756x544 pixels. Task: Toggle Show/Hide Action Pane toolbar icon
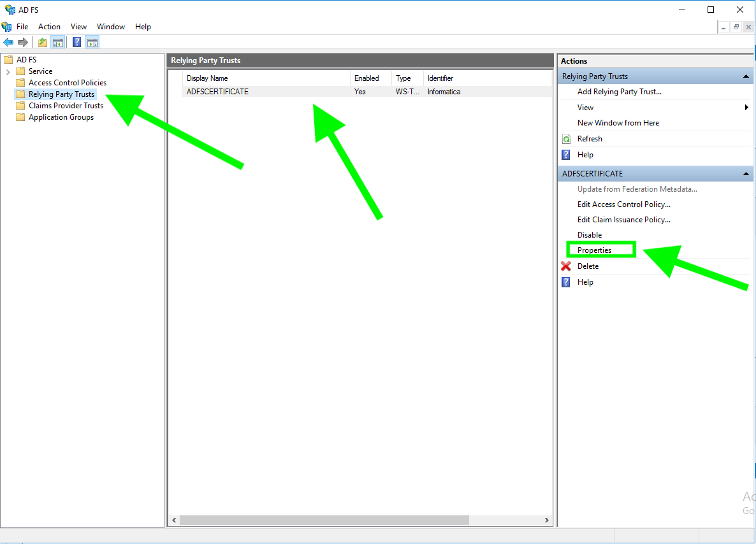(92, 43)
